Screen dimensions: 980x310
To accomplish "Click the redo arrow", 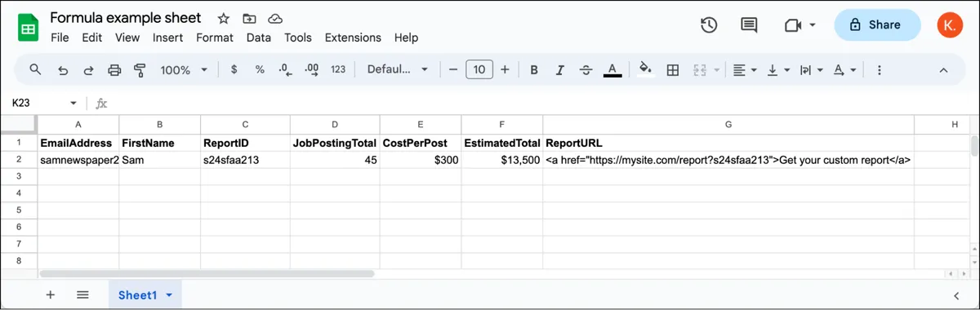I will [88, 70].
